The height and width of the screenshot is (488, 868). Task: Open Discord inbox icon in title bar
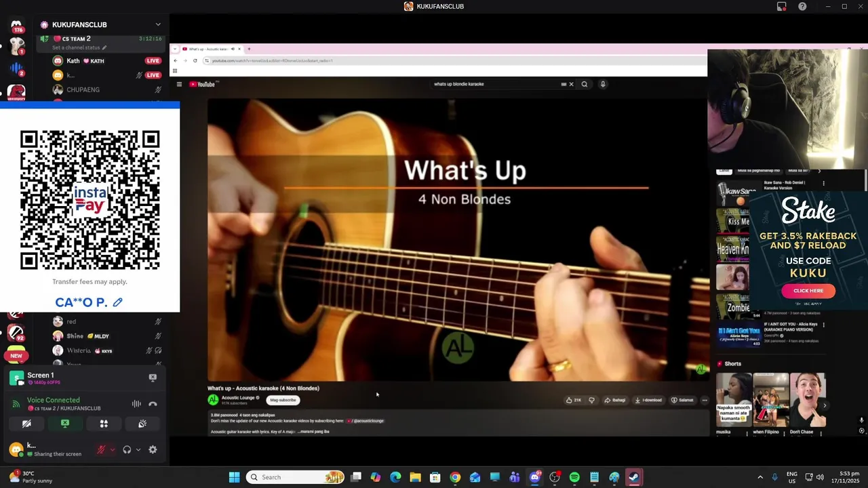(x=782, y=6)
